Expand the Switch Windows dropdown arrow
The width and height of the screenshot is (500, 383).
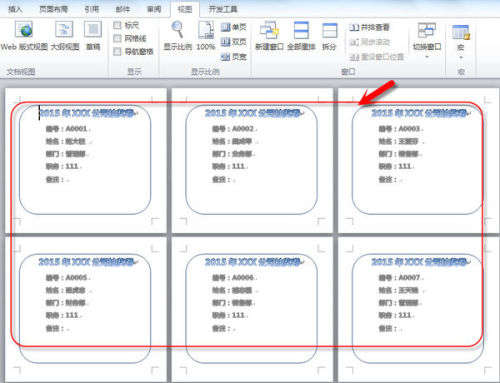tap(427, 57)
